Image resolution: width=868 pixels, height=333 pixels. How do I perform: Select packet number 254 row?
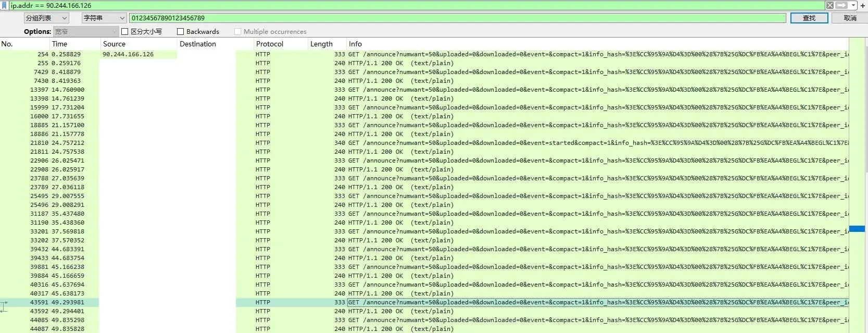pyautogui.click(x=424, y=54)
